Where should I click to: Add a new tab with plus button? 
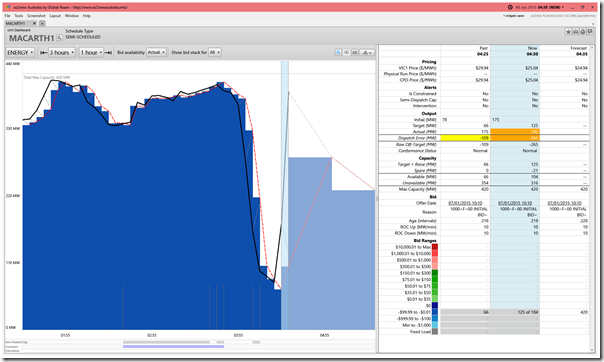pos(42,23)
